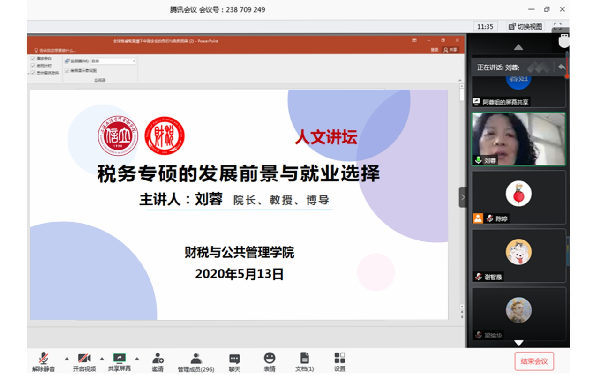This screenshot has height=375, width=600.
Task: Click the 登录 sign-in link in PowerPoint
Action: click(434, 50)
